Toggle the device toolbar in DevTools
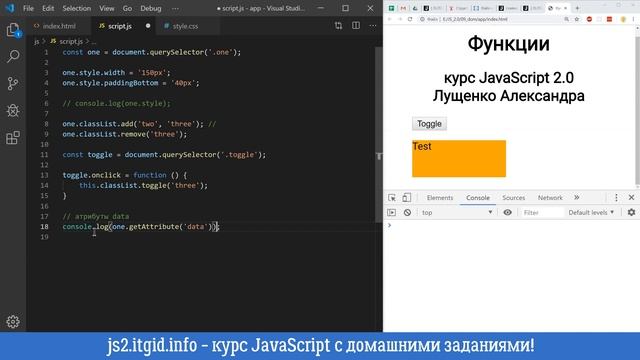This screenshot has height=360, width=640. tap(407, 198)
